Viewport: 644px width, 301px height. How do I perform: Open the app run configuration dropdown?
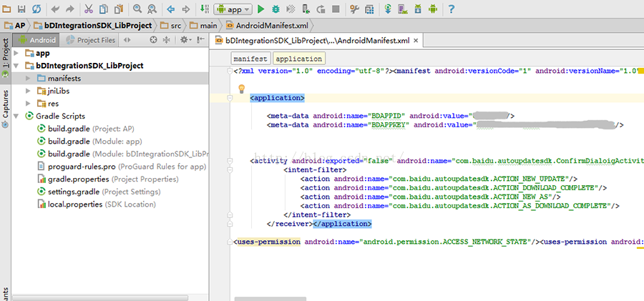click(233, 9)
